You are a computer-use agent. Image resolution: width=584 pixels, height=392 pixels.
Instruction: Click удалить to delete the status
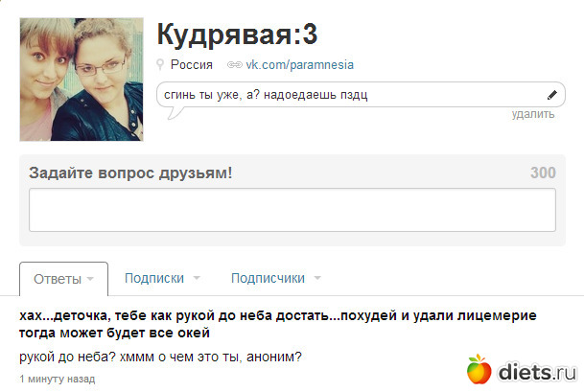point(533,114)
